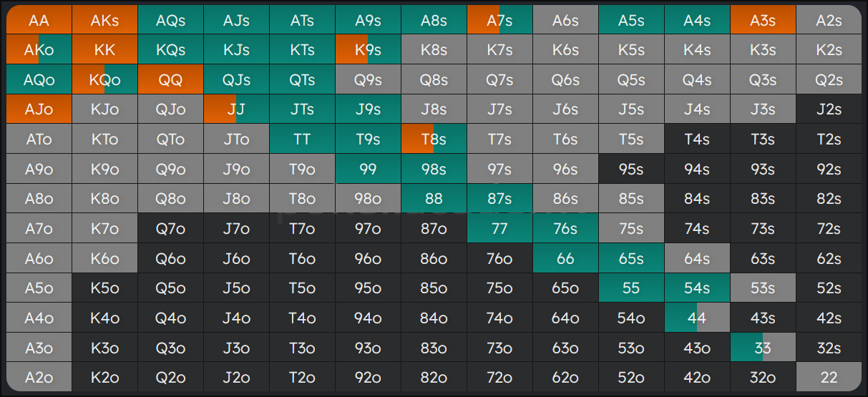This screenshot has width=868, height=397.
Task: Select the AKo offsuit hand cell
Action: (x=39, y=50)
